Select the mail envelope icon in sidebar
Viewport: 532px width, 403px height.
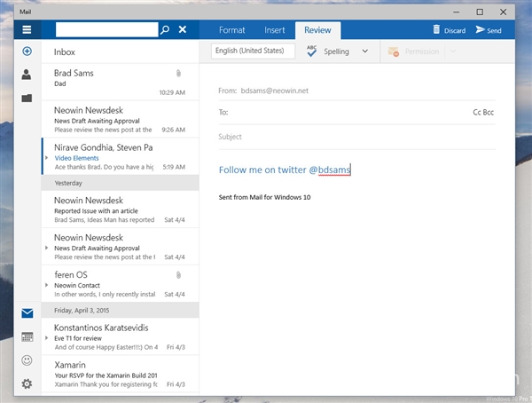[27, 313]
